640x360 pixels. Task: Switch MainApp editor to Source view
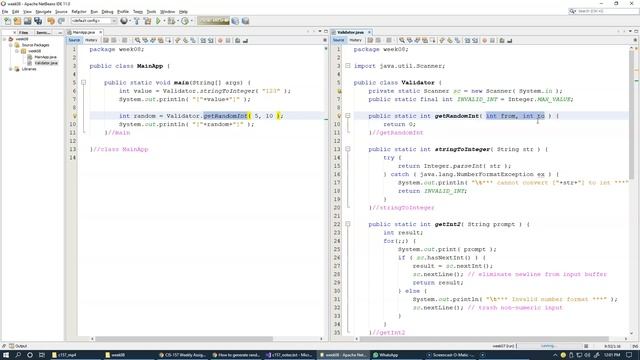point(74,40)
